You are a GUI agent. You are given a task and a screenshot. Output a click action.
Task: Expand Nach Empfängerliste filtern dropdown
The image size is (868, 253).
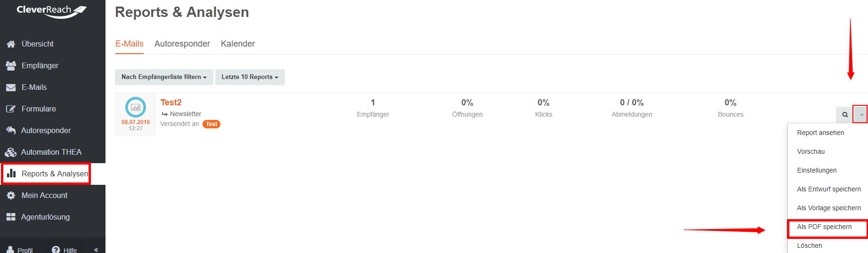(x=164, y=77)
